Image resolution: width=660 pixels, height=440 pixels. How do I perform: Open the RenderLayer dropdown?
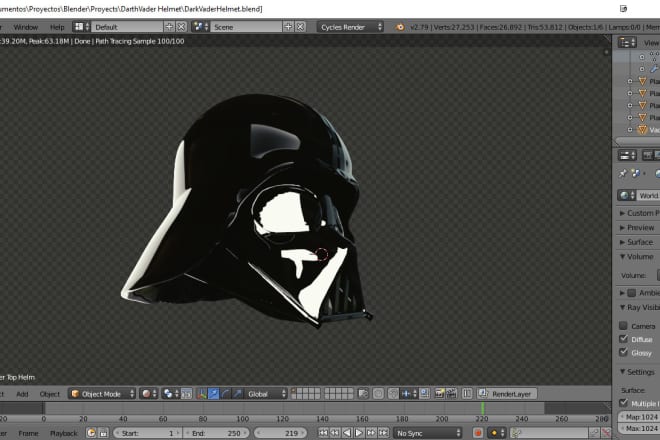coord(507,394)
